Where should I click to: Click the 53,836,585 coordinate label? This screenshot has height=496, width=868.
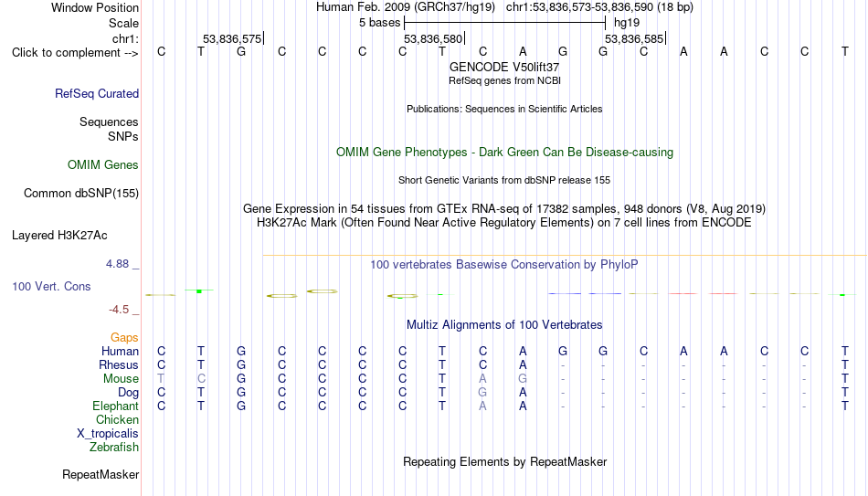coord(634,38)
